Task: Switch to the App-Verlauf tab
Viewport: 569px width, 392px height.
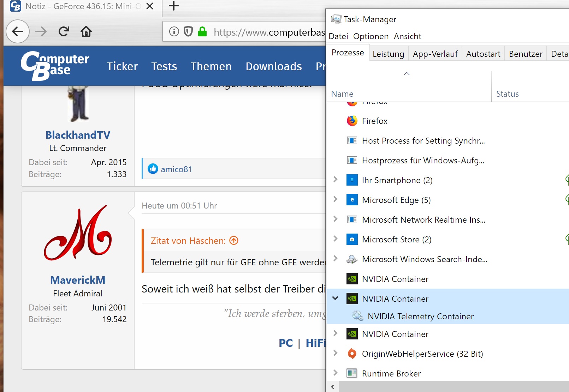Action: click(435, 54)
